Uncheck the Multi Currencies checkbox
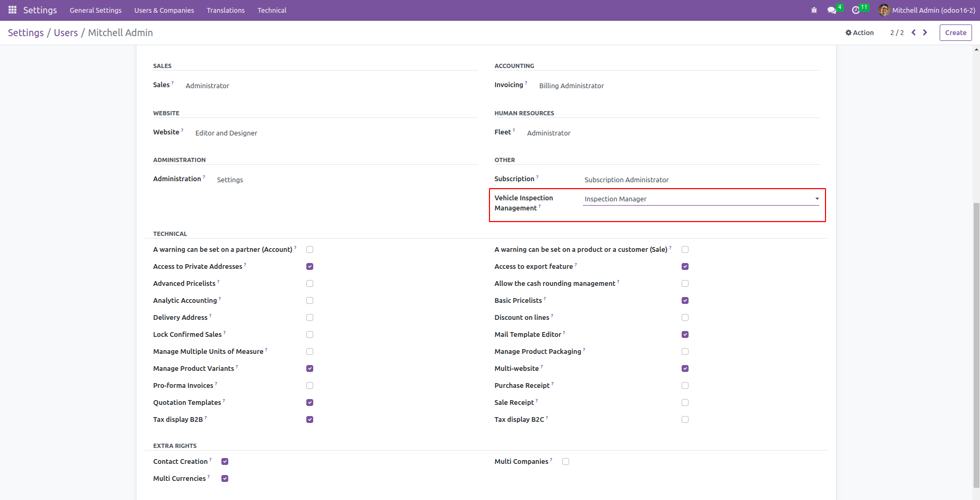This screenshot has width=980, height=500. pyautogui.click(x=225, y=478)
